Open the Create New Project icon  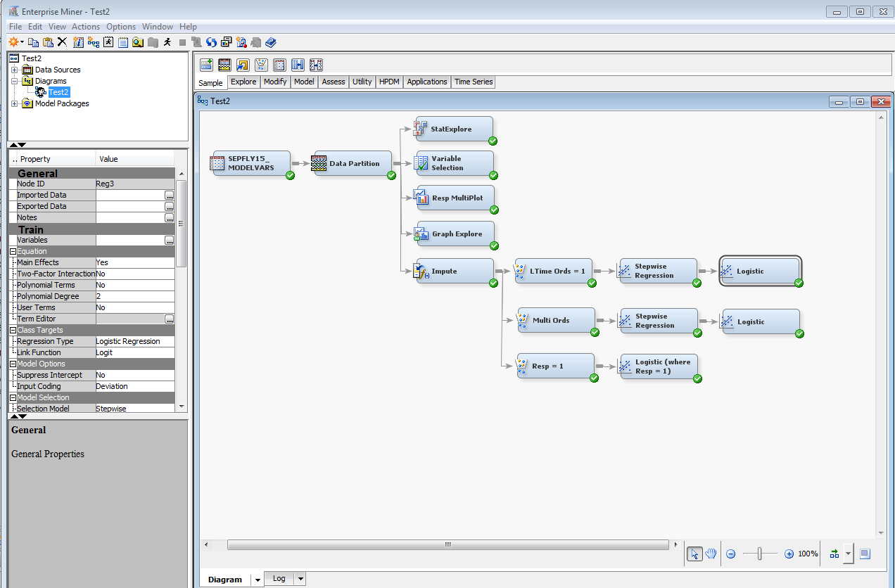click(x=13, y=42)
